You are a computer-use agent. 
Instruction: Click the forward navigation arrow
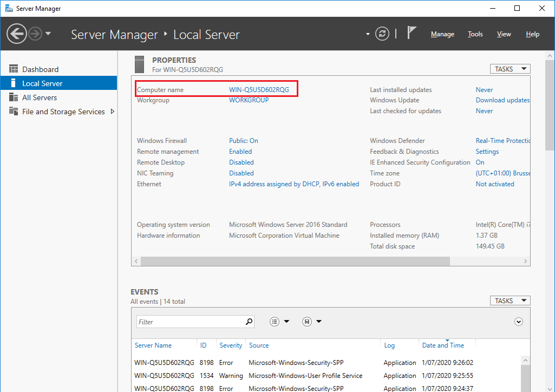tap(35, 34)
